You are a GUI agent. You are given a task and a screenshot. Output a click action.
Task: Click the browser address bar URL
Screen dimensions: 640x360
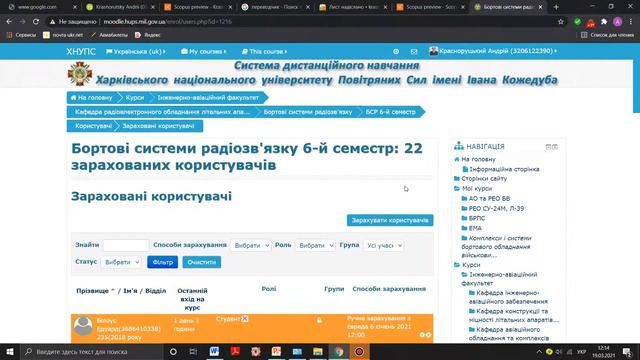click(x=167, y=22)
